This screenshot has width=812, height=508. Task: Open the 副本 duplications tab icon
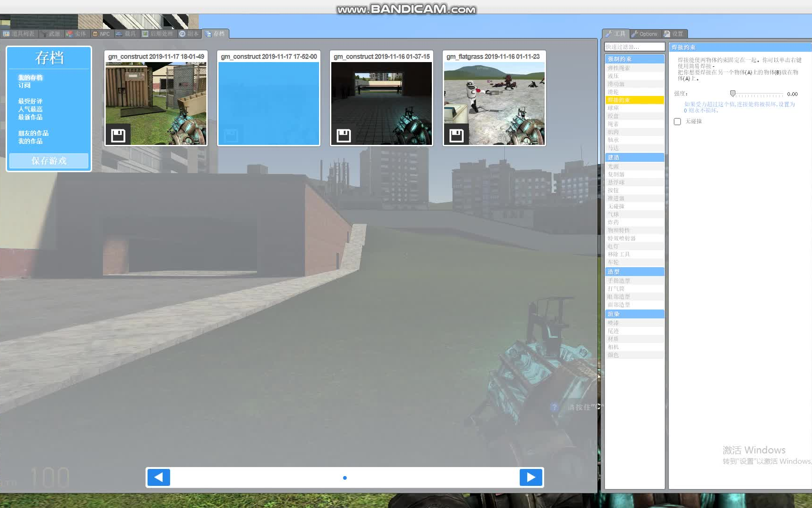tap(181, 33)
